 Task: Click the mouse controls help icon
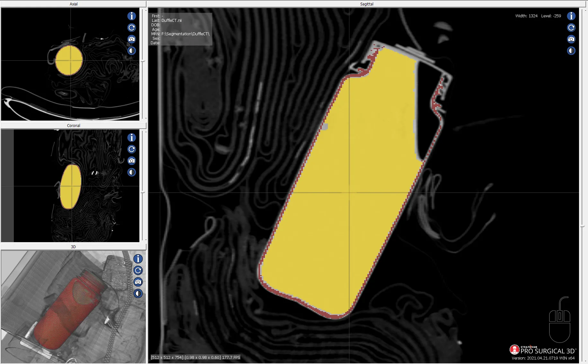[x=559, y=320]
